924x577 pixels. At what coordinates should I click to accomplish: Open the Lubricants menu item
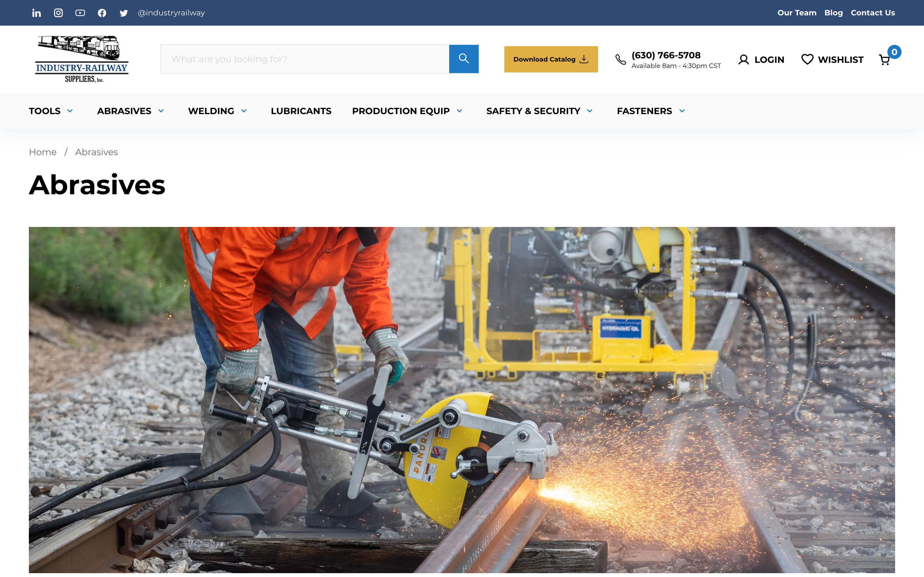tap(301, 111)
